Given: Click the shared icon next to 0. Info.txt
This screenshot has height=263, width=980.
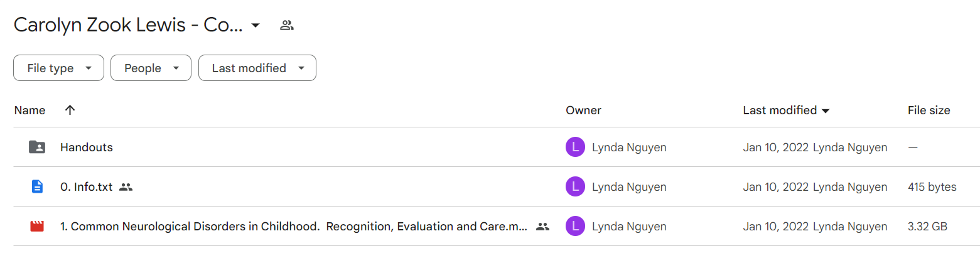Looking at the screenshot, I should point(126,187).
